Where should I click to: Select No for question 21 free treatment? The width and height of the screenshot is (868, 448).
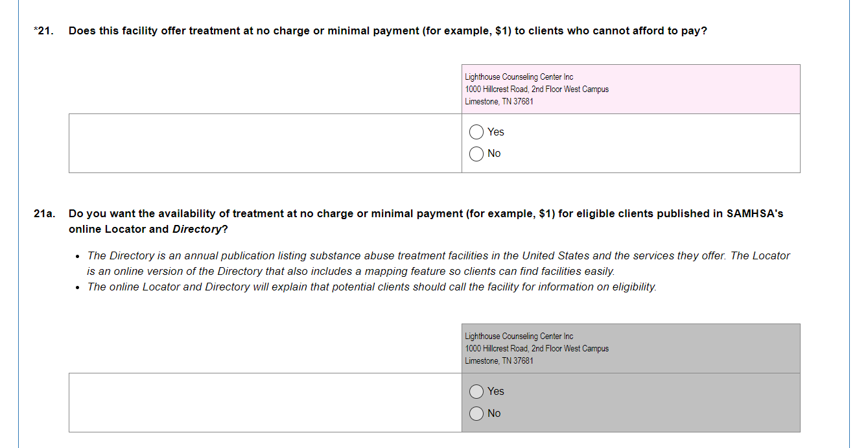pyautogui.click(x=476, y=154)
